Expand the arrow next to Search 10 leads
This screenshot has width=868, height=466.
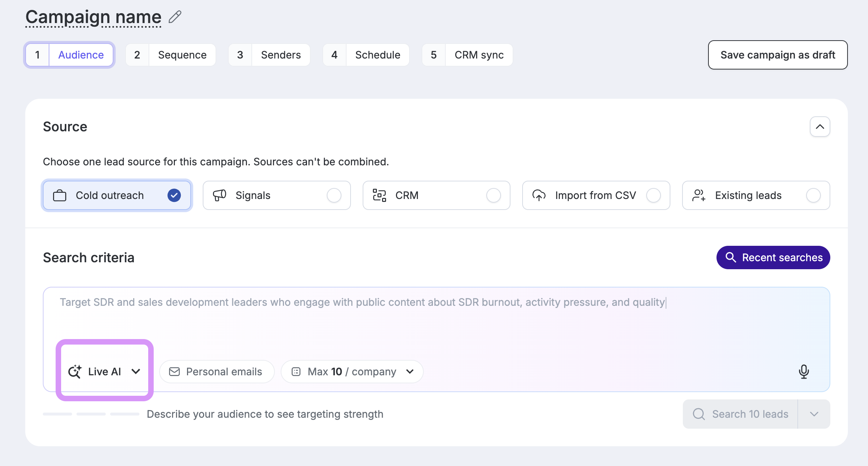point(814,414)
